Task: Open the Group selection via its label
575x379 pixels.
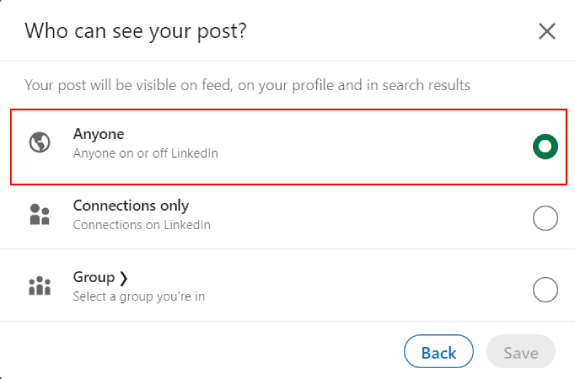Action: 94,277
